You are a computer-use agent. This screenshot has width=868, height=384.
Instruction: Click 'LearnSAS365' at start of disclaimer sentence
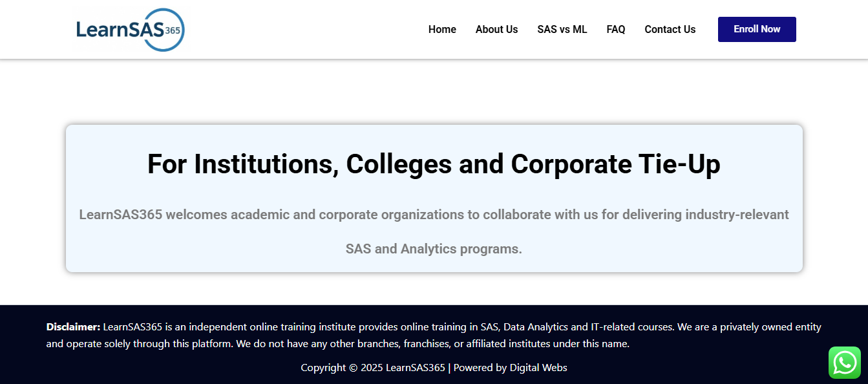coord(132,327)
